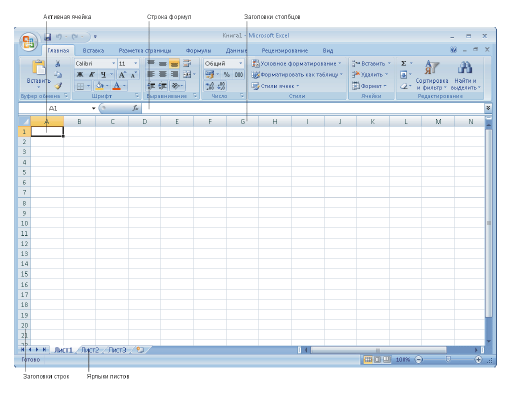Switch to the Формулы tab

[198, 50]
